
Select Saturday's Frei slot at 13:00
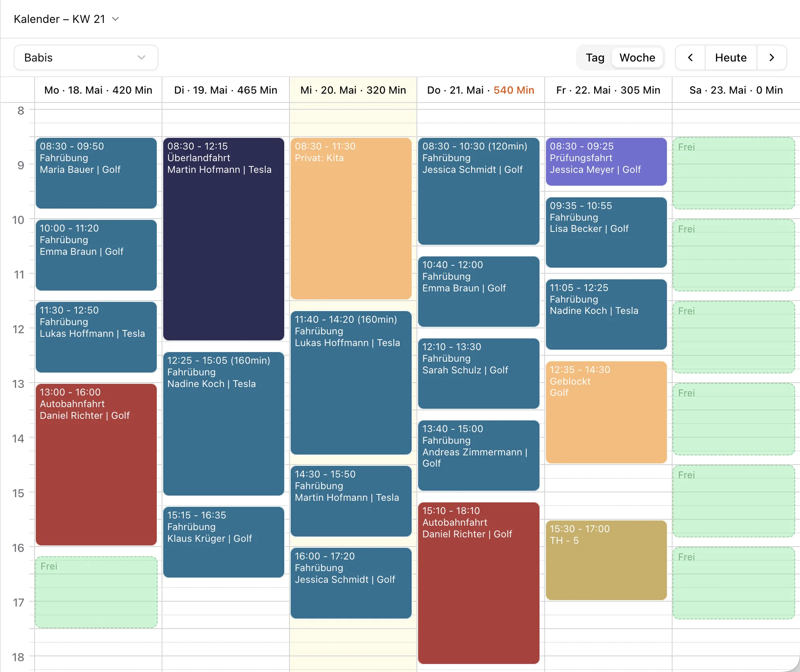coord(734,419)
